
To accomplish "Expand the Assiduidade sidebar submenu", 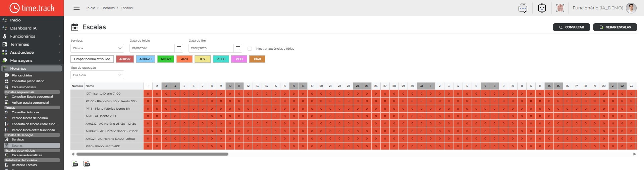I will pyautogui.click(x=32, y=52).
